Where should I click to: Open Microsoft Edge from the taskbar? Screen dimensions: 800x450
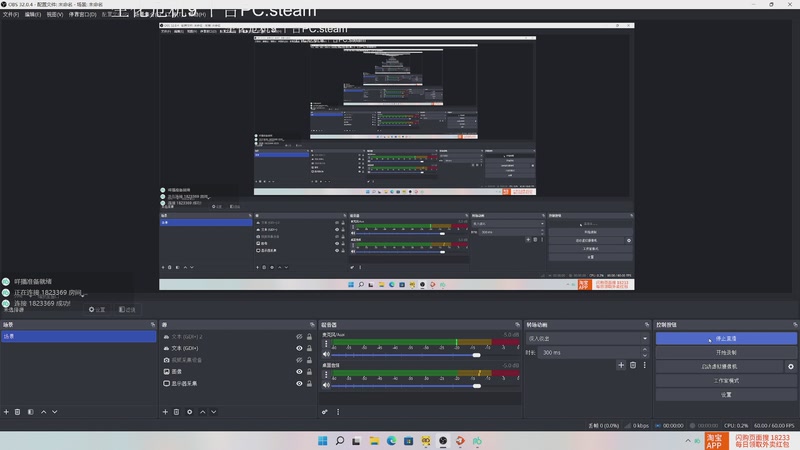(391, 441)
